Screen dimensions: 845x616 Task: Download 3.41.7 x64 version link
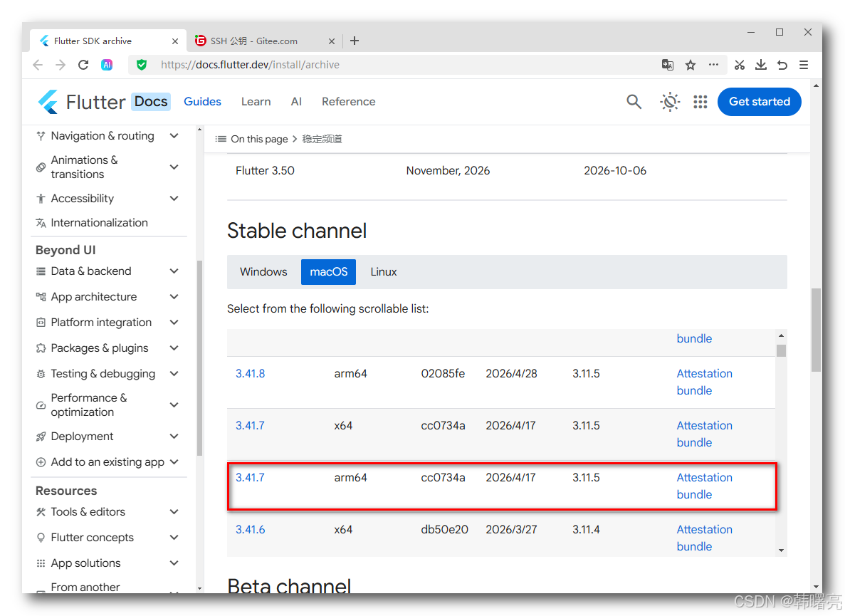click(250, 425)
